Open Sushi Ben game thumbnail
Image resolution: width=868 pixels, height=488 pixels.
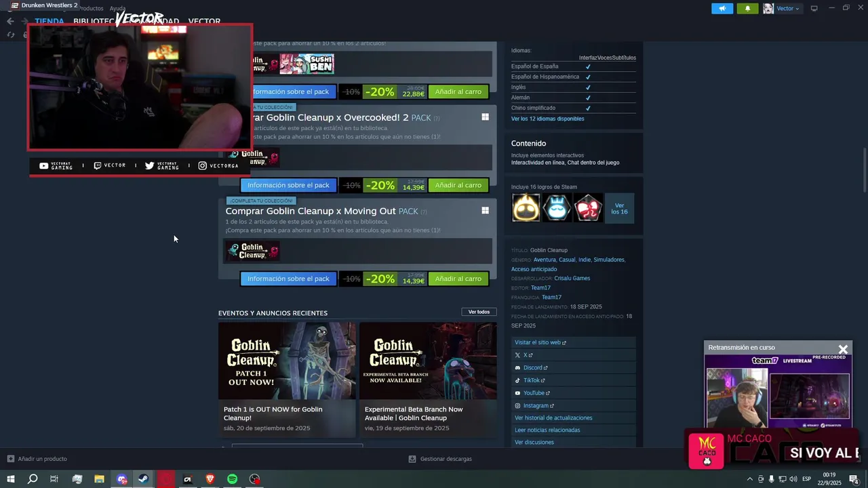pos(307,64)
